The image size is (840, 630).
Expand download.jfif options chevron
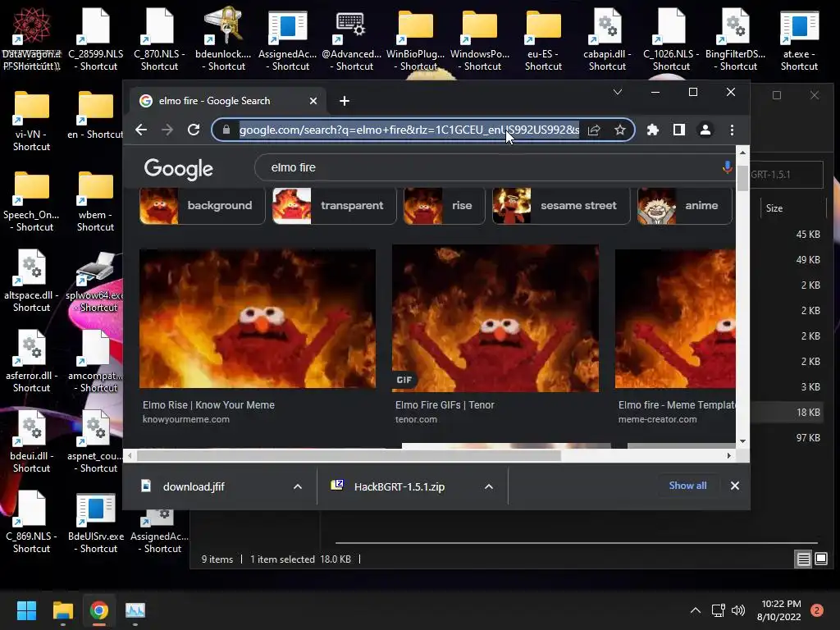pos(298,486)
